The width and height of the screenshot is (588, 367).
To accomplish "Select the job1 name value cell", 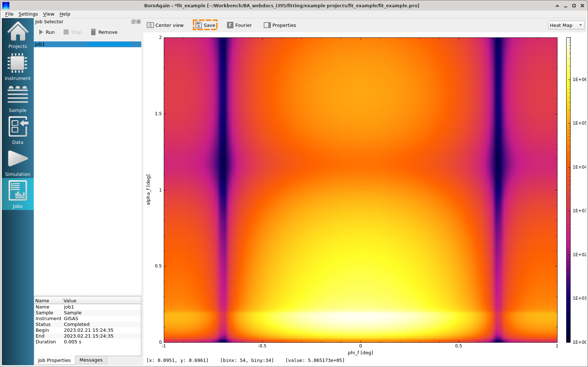I will [102, 307].
